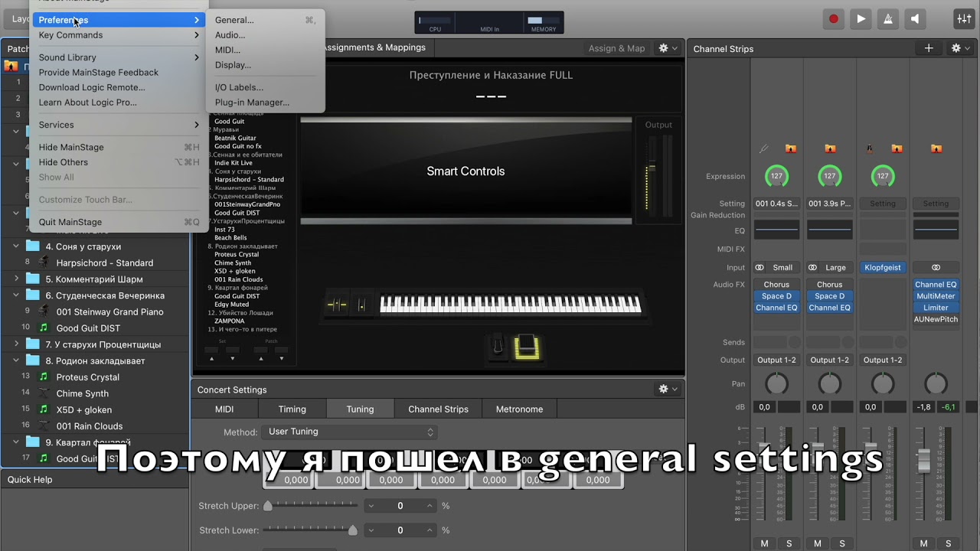This screenshot has height=551, width=980.
Task: Click the Assign & Map button
Action: 616,48
